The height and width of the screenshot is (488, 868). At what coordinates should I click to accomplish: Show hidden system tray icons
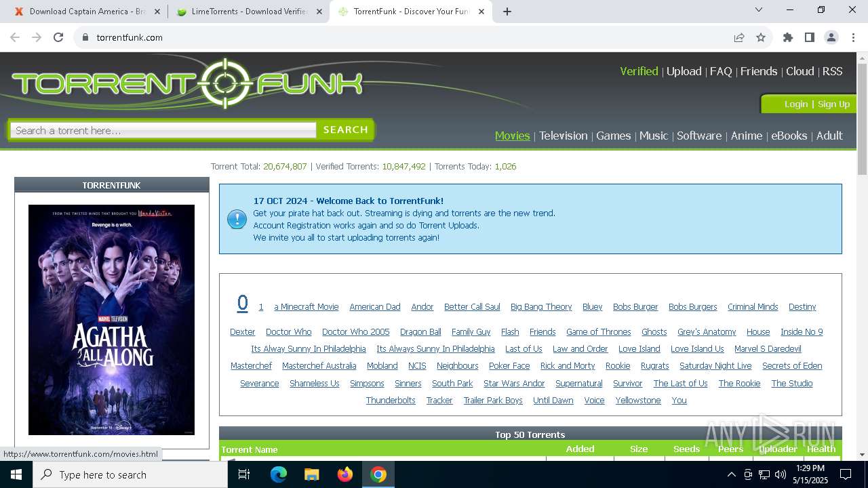pyautogui.click(x=731, y=474)
